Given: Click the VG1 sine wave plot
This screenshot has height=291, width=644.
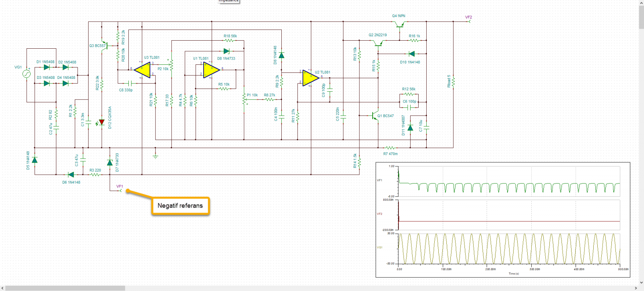Looking at the screenshot, I should (x=509, y=249).
